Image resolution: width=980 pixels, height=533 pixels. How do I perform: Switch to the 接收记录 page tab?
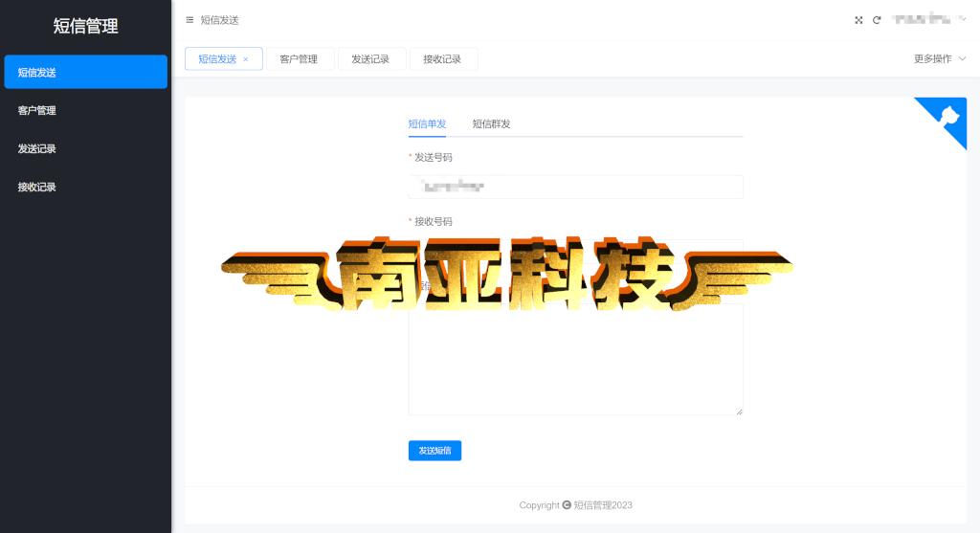coord(443,58)
